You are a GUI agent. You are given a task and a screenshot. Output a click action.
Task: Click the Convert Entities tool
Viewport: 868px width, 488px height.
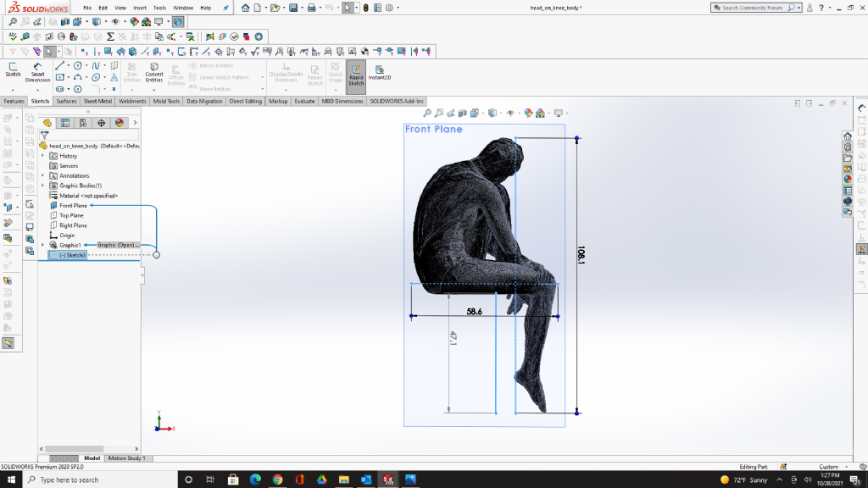(154, 73)
